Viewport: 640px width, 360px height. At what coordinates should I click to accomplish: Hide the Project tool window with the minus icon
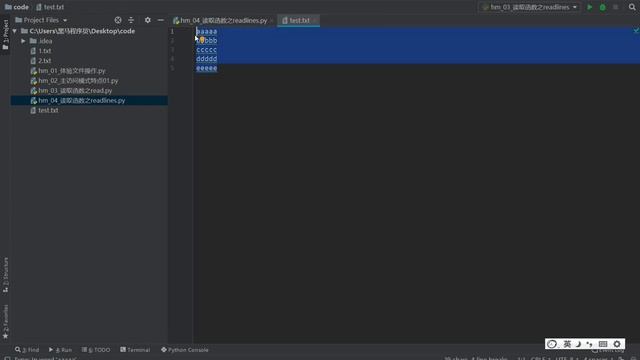[161, 20]
